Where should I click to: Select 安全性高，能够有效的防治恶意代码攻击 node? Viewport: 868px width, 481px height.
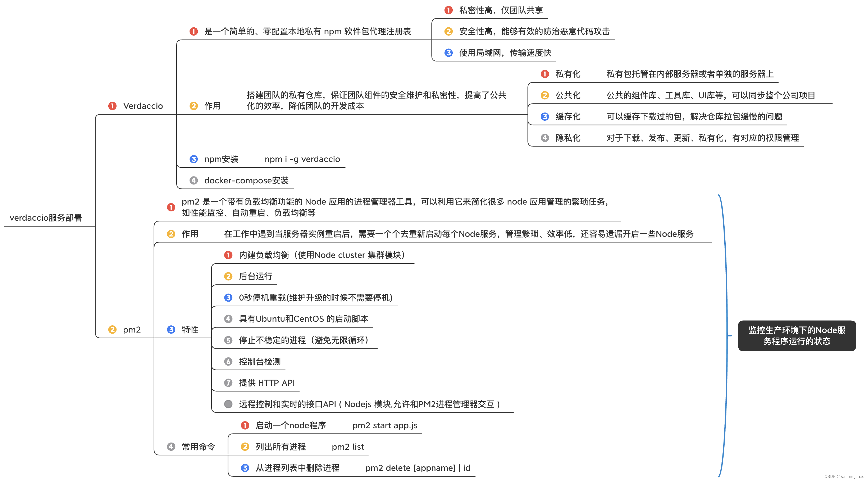point(534,31)
